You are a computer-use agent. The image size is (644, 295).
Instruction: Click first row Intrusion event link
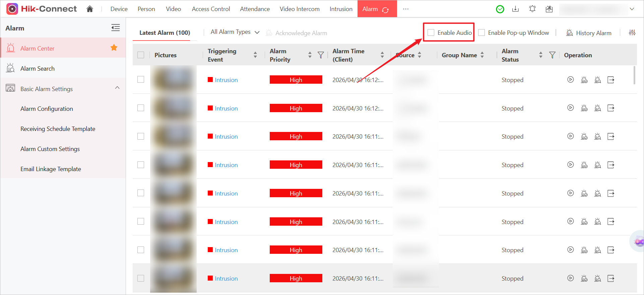226,80
